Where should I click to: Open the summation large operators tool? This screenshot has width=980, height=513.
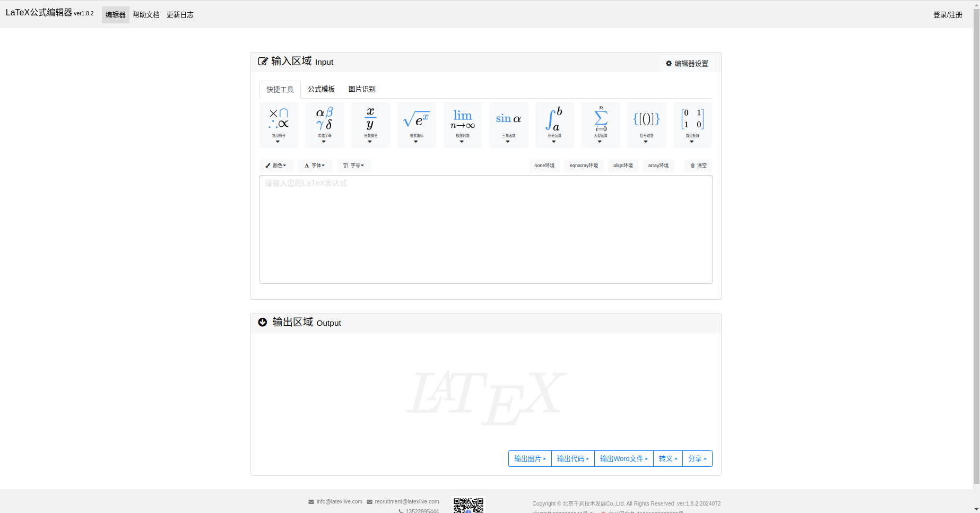pyautogui.click(x=601, y=125)
